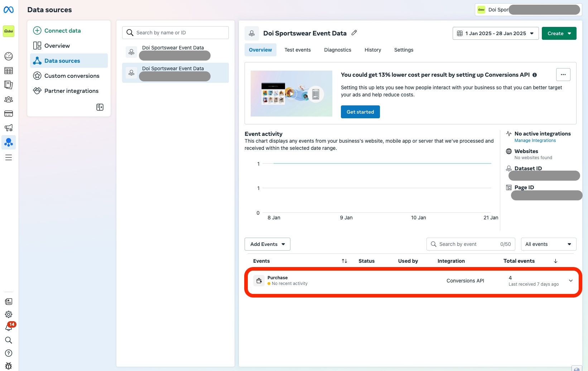
Task: Click the bug report icon
Action: (9, 366)
